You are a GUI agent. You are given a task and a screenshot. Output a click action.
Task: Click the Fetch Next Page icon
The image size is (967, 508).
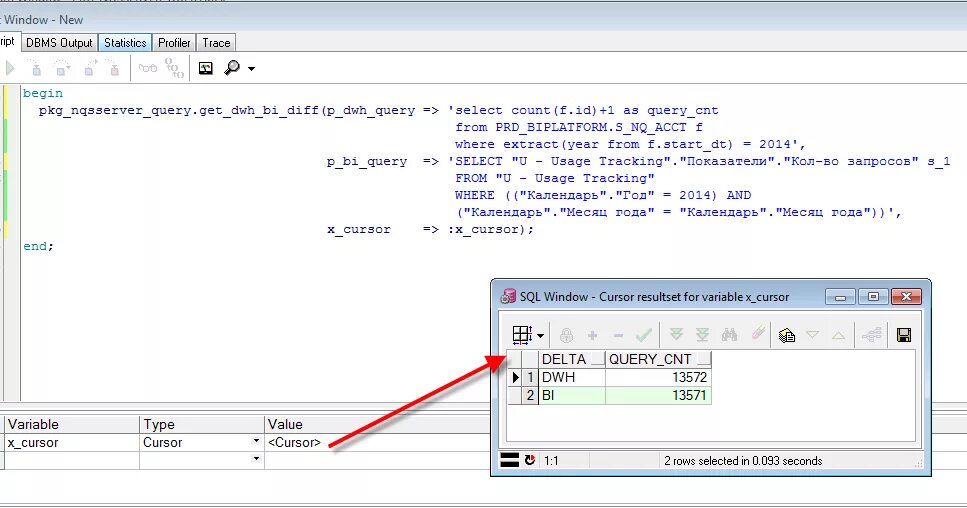click(676, 335)
